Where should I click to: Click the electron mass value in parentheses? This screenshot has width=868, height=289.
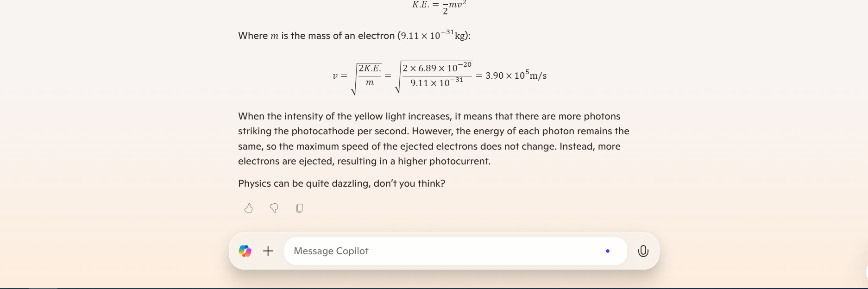pyautogui.click(x=433, y=35)
